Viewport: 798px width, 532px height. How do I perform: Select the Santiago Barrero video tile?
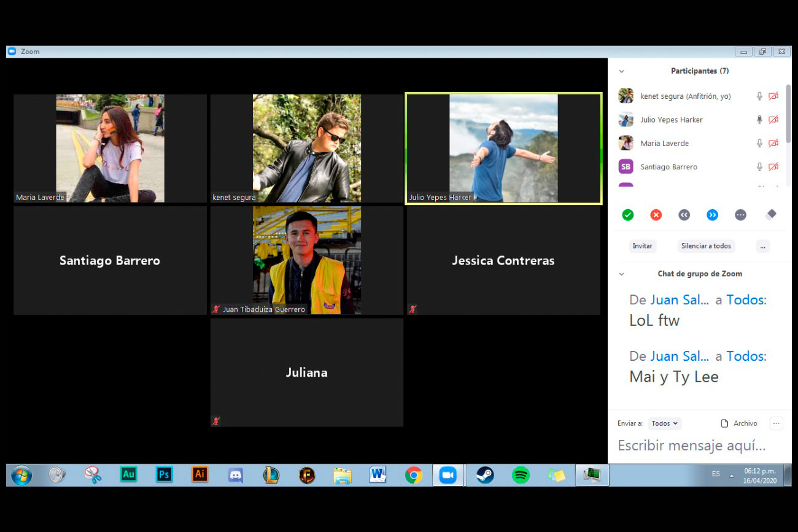[x=110, y=260]
